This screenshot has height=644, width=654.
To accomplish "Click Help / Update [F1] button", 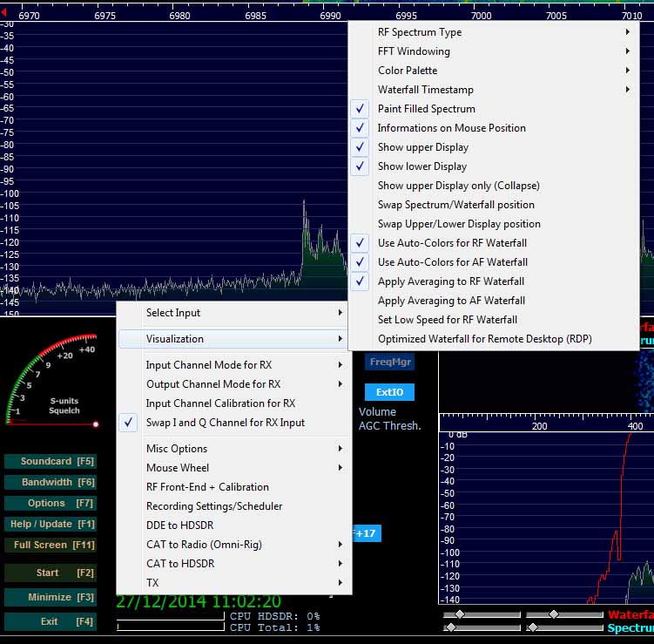I will [51, 524].
